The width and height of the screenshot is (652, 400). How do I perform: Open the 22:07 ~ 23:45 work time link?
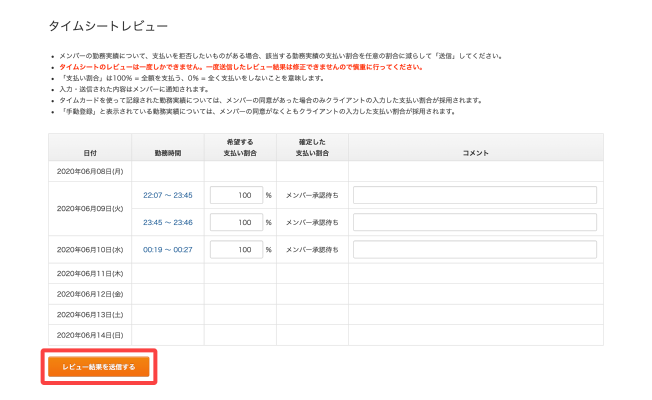(168, 195)
